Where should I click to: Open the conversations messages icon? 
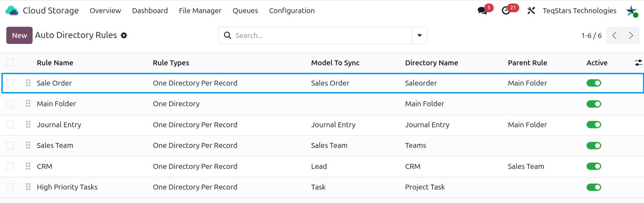[483, 10]
